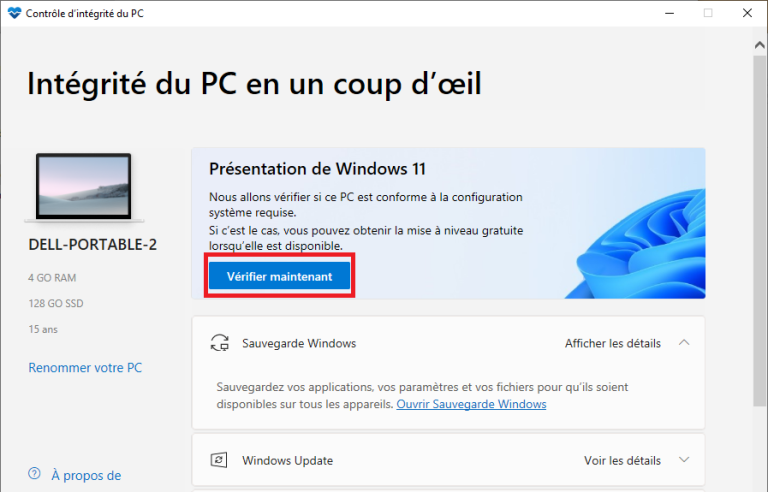The width and height of the screenshot is (768, 492).
Task: Click the Sauvegarde Windows sync icon
Action: [219, 343]
